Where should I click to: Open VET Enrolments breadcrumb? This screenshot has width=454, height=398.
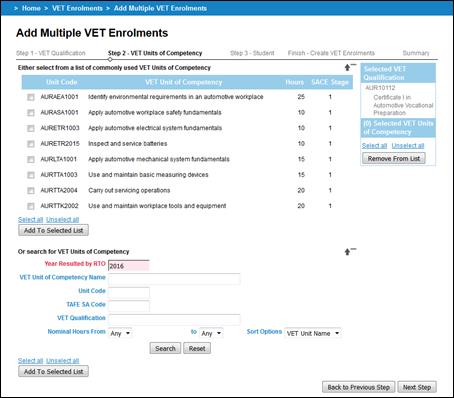click(77, 8)
